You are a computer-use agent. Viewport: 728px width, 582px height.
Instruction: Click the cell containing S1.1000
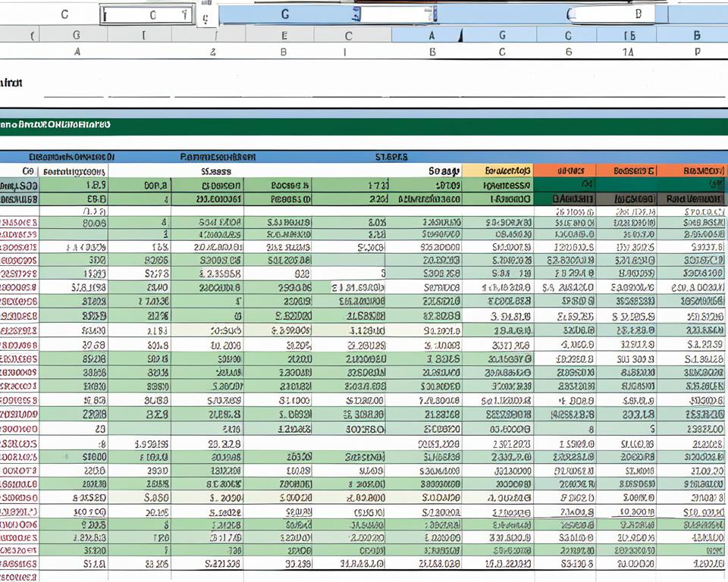(x=278, y=400)
